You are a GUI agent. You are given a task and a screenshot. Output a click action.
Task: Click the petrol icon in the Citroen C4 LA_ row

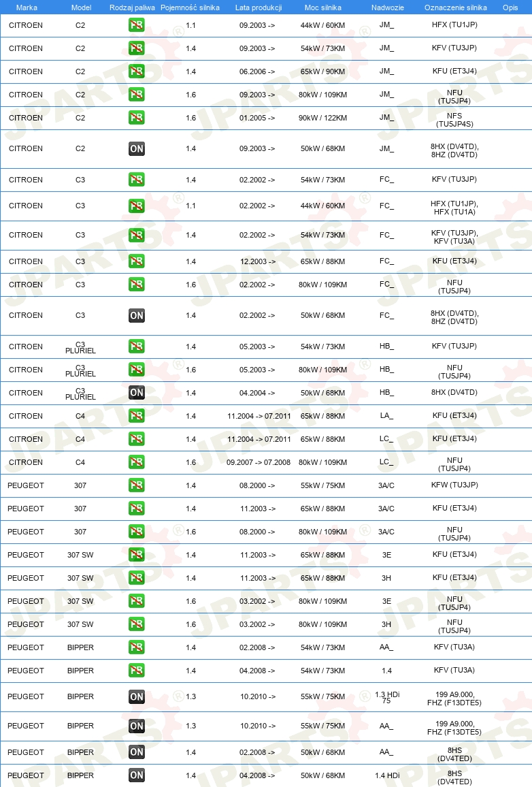[136, 416]
